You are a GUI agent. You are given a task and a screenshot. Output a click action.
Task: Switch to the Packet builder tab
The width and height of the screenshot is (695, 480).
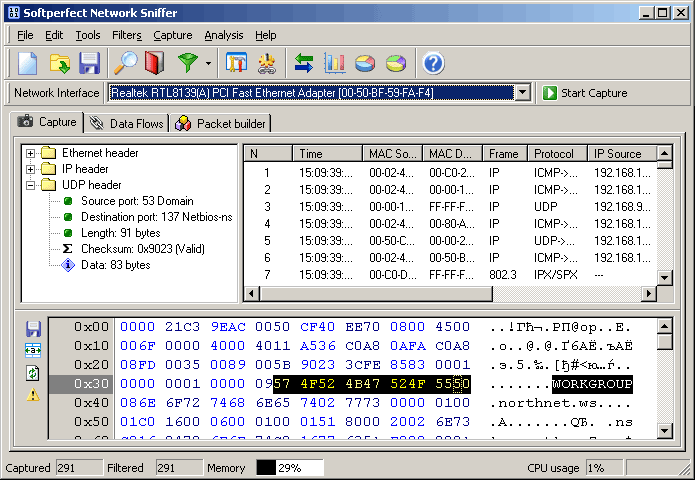[x=221, y=123]
